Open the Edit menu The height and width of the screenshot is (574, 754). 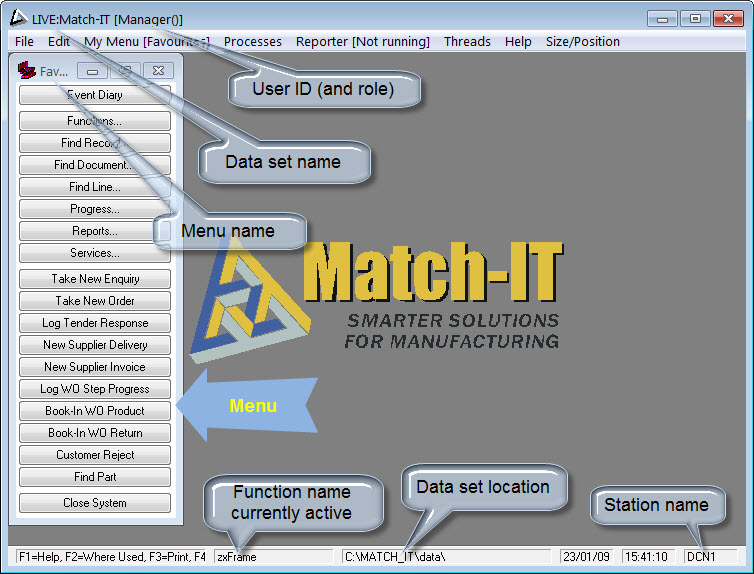[x=59, y=42]
